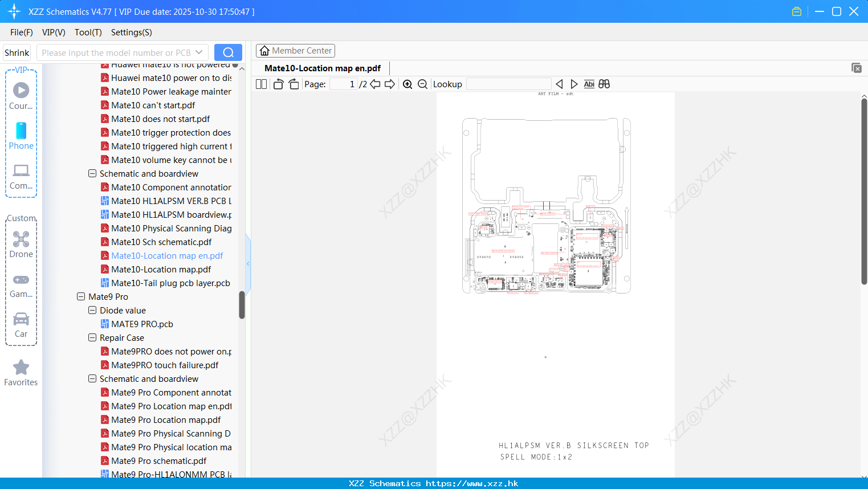Click the Shrink button

coord(17,52)
